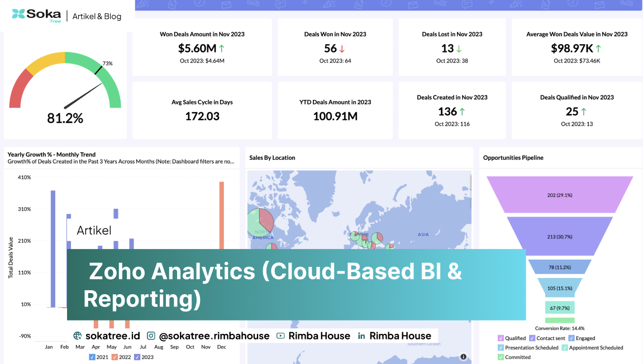
Task: Click the Oct 2023: 38 comparison text
Action: pos(453,61)
